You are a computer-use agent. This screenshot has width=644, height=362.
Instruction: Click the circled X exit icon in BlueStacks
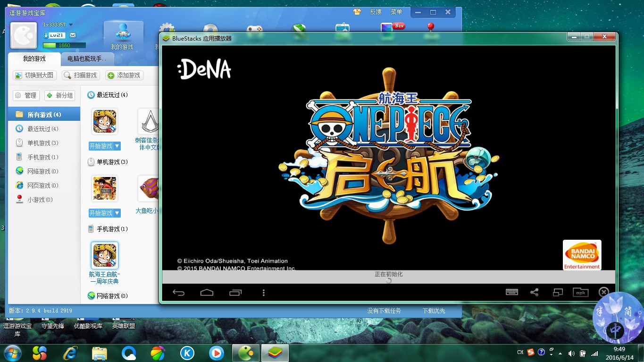point(603,292)
